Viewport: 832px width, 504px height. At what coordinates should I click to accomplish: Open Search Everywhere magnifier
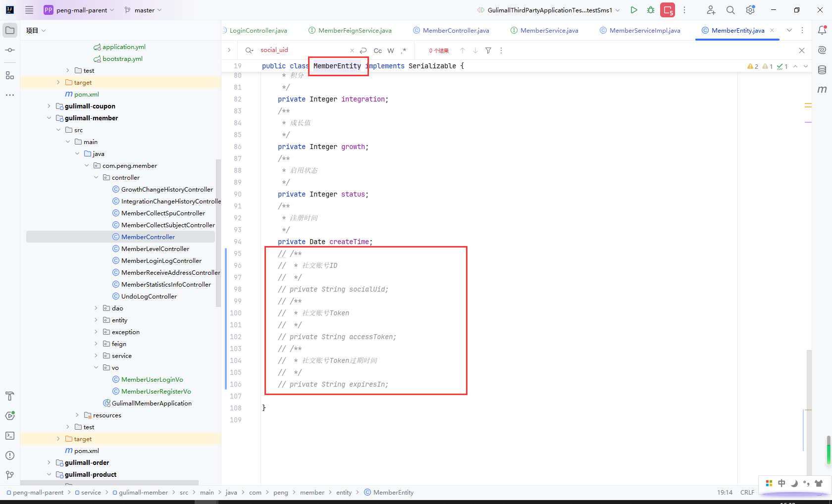(730, 10)
